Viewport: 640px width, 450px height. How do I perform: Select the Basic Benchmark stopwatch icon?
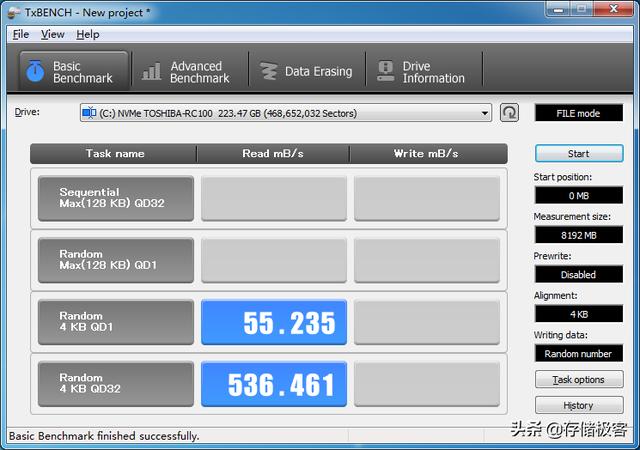pyautogui.click(x=35, y=71)
